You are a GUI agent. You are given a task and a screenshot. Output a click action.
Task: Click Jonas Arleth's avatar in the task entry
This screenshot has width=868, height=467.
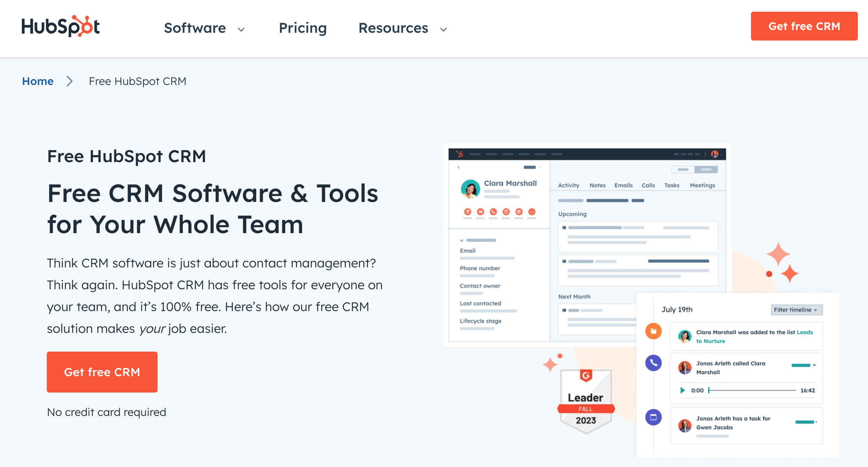(685, 425)
